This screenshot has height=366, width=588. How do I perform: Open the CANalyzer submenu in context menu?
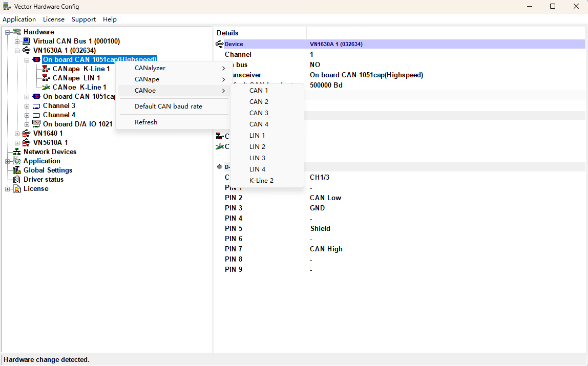pyautogui.click(x=174, y=68)
